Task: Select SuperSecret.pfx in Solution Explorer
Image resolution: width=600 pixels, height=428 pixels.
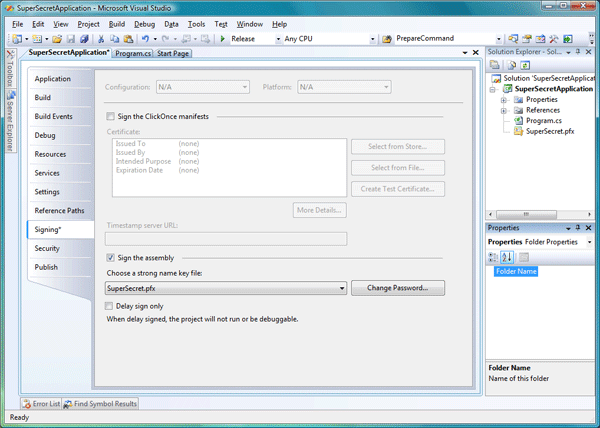Action: (550, 131)
